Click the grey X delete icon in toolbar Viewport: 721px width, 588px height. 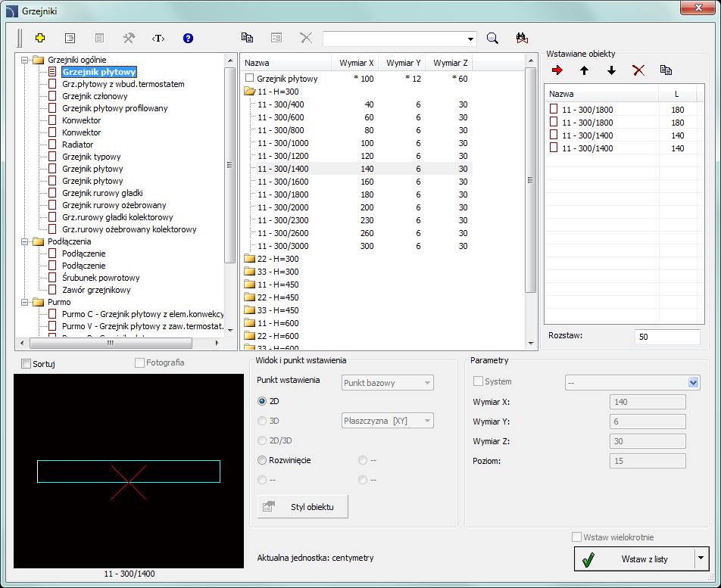[306, 38]
